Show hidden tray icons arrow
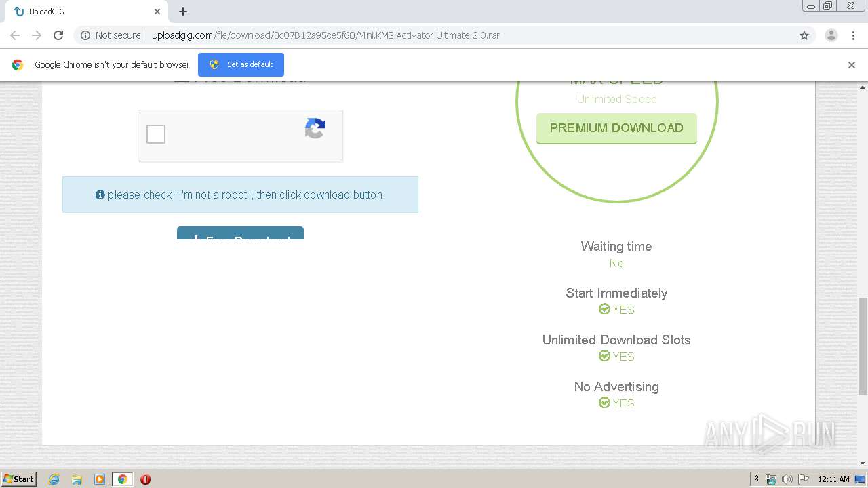 [x=756, y=479]
